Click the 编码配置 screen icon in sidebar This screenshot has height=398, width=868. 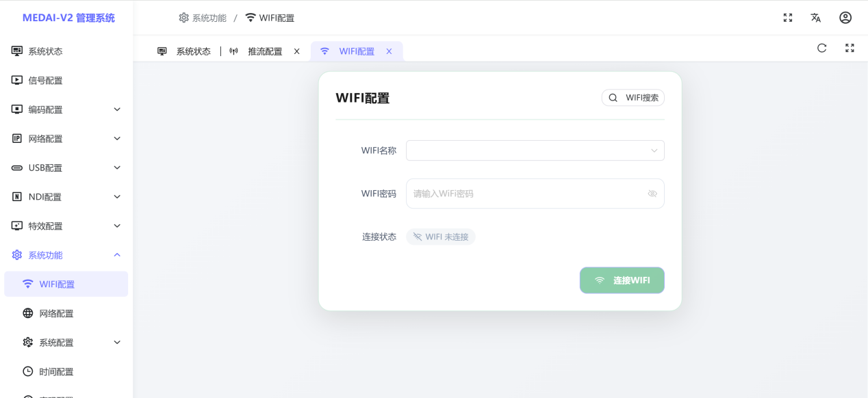17,109
